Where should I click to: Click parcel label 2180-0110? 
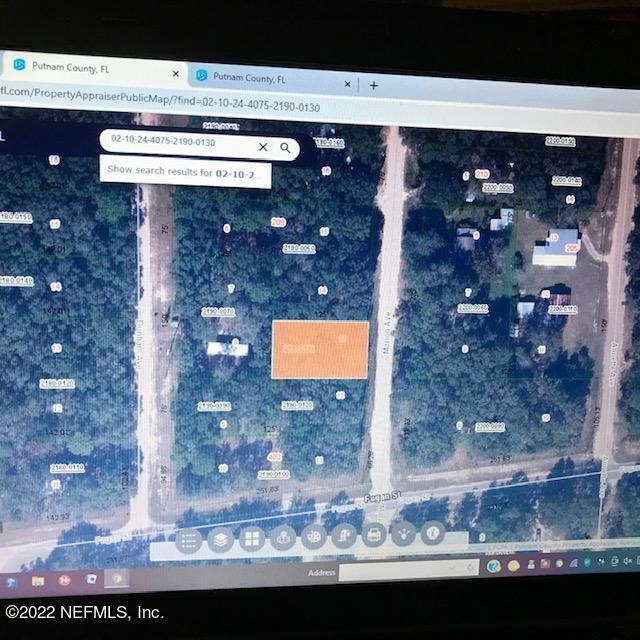coord(67,468)
